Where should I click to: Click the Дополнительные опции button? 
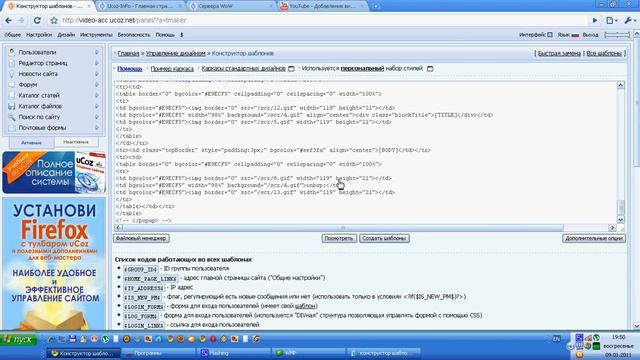coord(594,238)
